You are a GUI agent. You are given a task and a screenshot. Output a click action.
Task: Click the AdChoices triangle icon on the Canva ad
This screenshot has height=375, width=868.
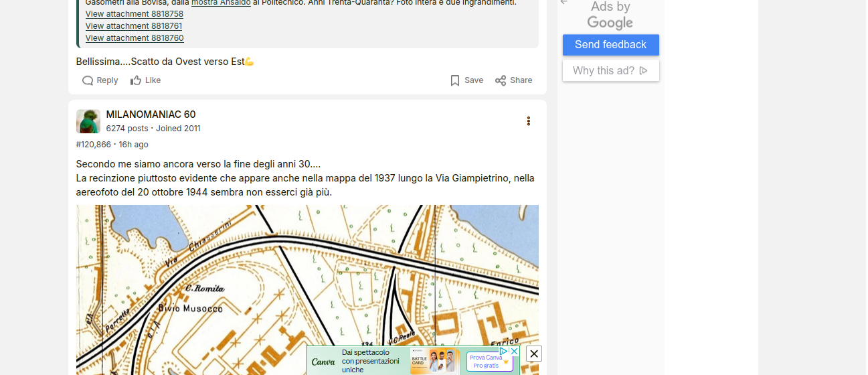[x=504, y=351]
